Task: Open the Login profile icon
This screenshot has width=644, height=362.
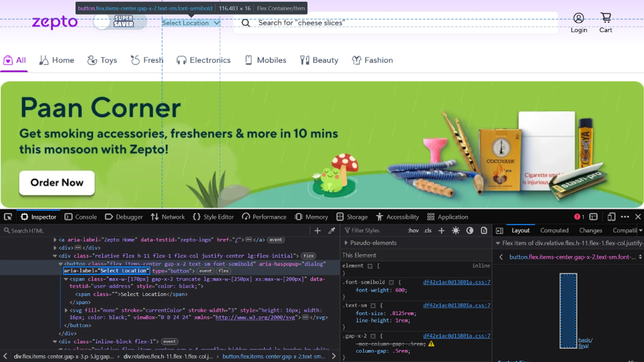Action: [579, 18]
